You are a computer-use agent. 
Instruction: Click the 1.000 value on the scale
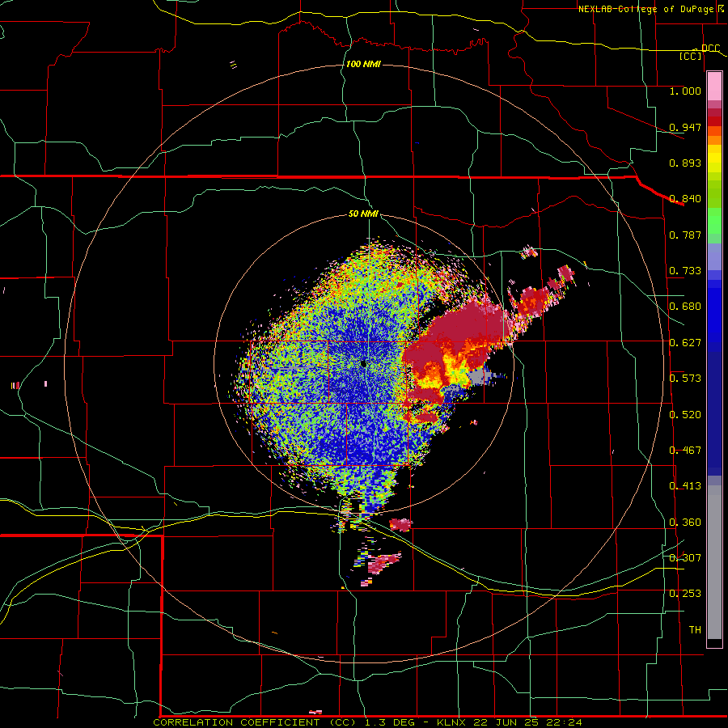(x=685, y=91)
